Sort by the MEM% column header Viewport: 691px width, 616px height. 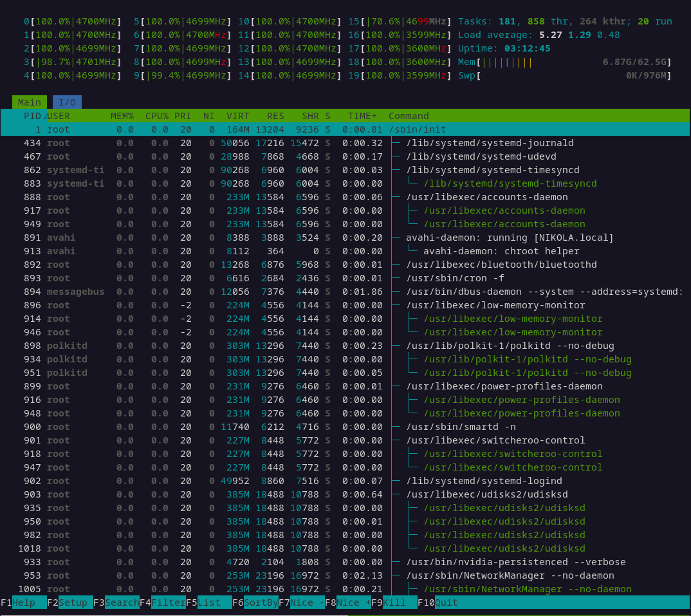[122, 116]
